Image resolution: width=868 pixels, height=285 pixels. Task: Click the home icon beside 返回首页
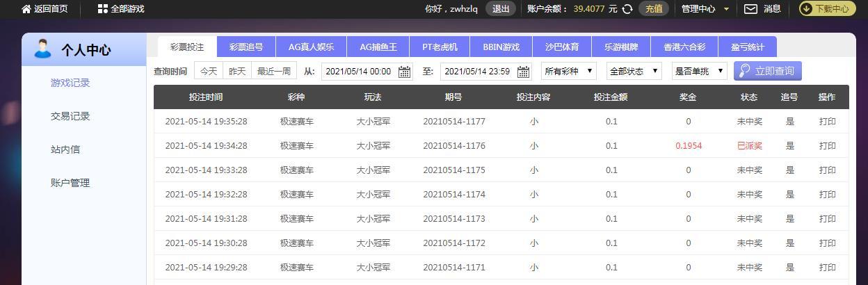coord(26,9)
